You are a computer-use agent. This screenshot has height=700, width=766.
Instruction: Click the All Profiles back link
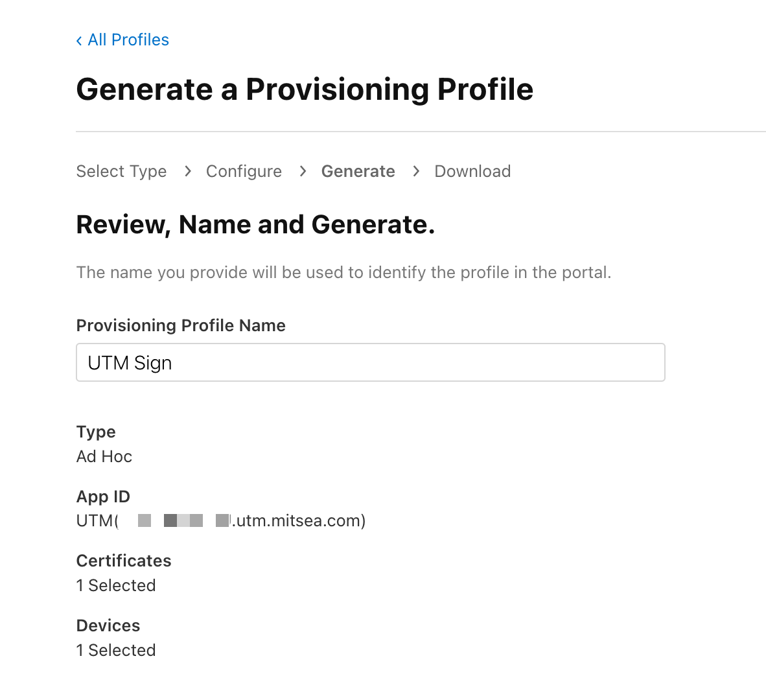point(128,40)
